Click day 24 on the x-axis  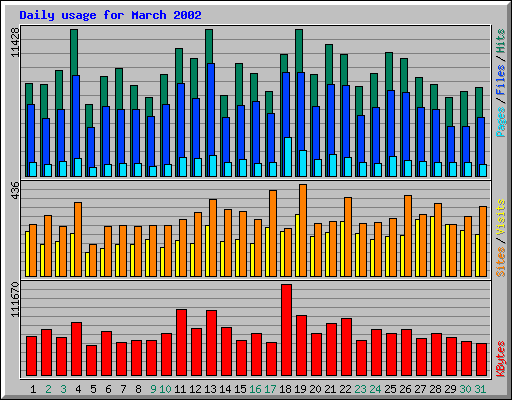click(375, 389)
